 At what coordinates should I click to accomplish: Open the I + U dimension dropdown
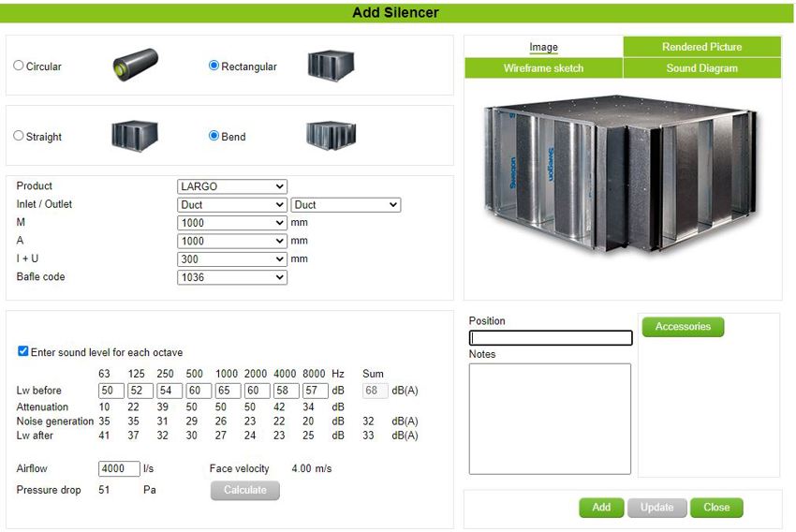231,259
